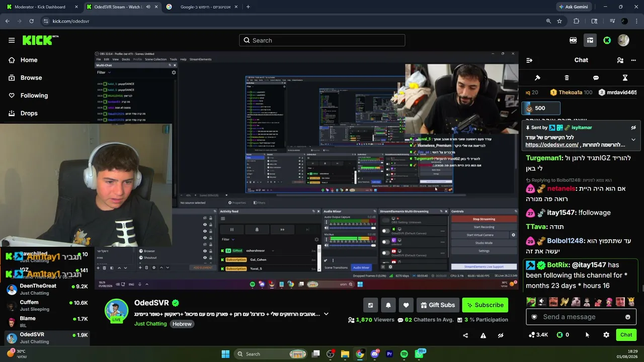Open the treasure chest icon in Kick header
Viewport: 644px width, 362px height.
(x=590, y=40)
